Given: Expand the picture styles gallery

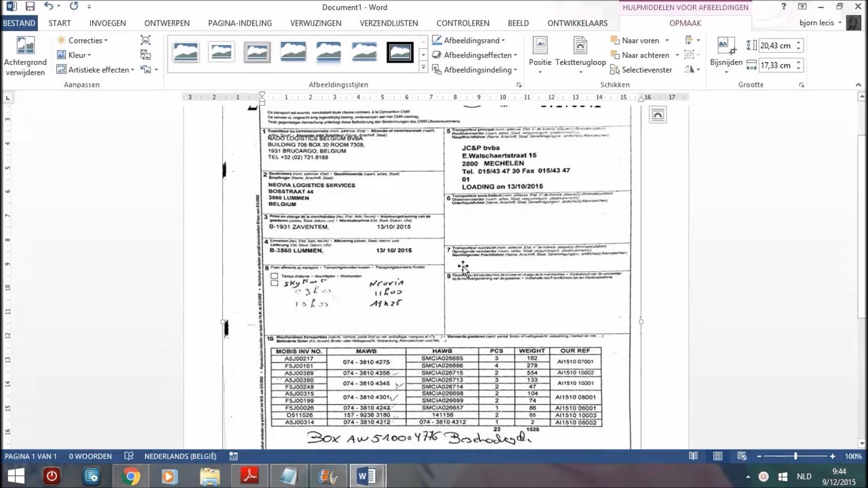Looking at the screenshot, I should (x=423, y=68).
